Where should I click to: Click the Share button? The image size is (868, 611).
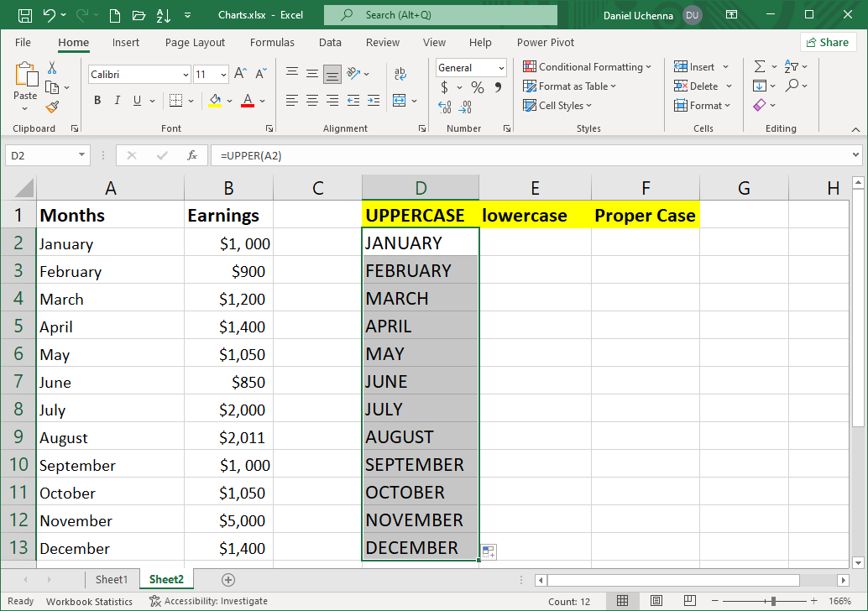pyautogui.click(x=828, y=43)
